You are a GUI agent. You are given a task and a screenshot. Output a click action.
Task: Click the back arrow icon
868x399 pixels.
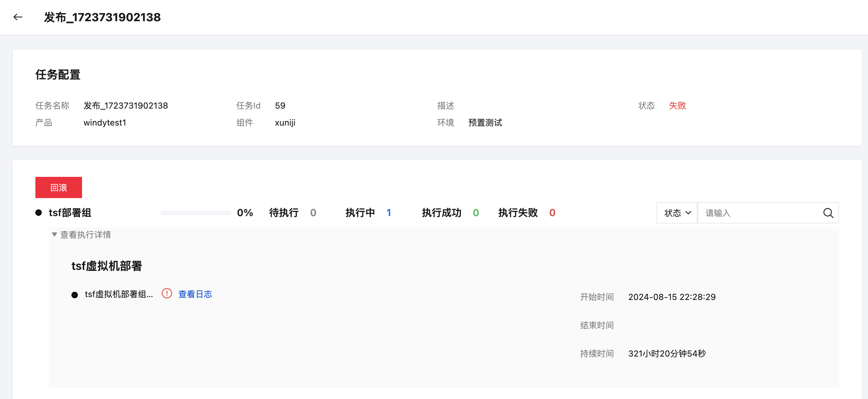click(x=18, y=17)
